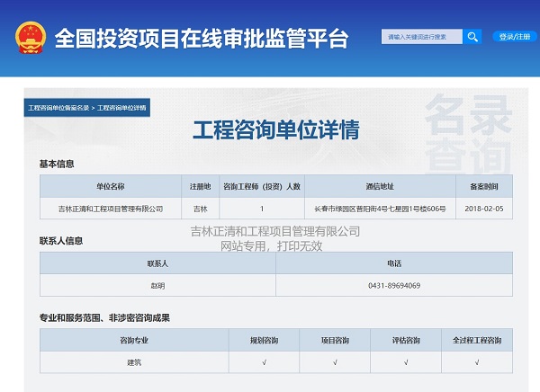Image resolution: width=540 pixels, height=392 pixels.
Task: Click the check mark under 项目咨询
Action: 335,362
